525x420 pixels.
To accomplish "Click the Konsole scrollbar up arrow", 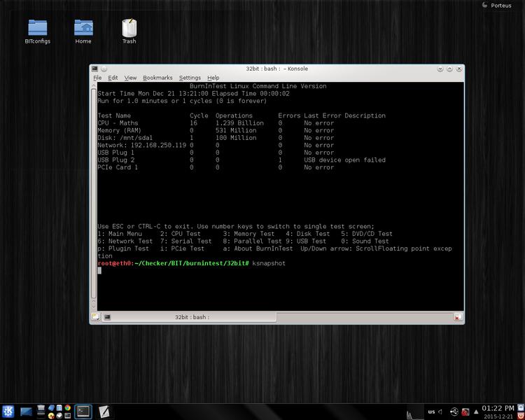I will 93,85.
